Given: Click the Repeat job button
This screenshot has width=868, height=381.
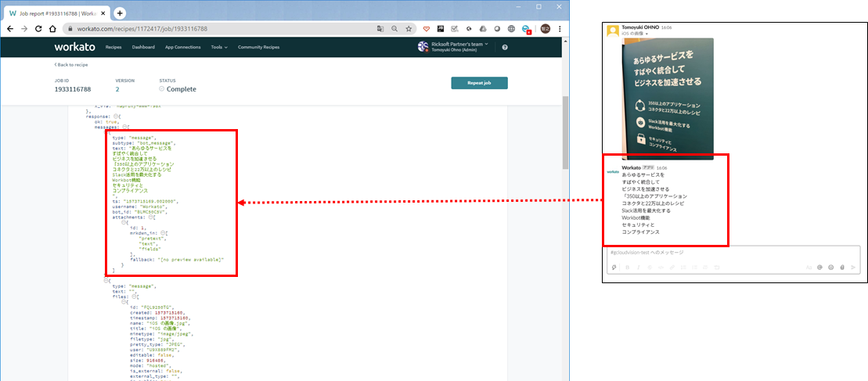Looking at the screenshot, I should 479,83.
